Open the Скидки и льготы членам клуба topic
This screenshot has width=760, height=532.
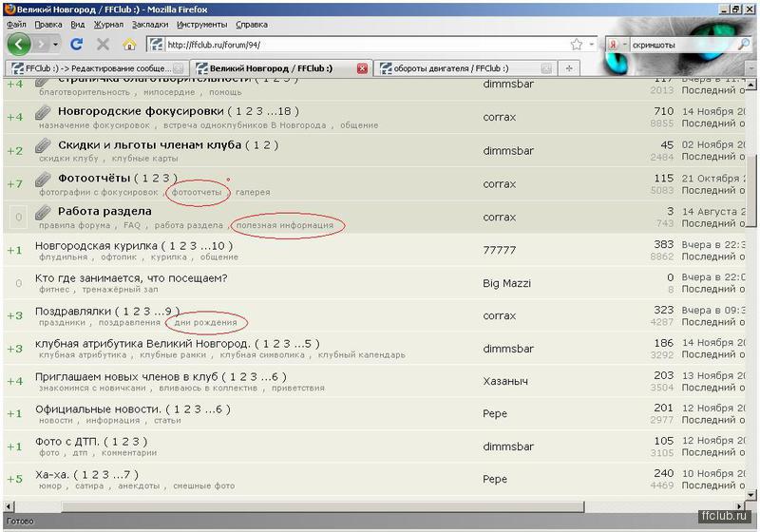coord(149,144)
